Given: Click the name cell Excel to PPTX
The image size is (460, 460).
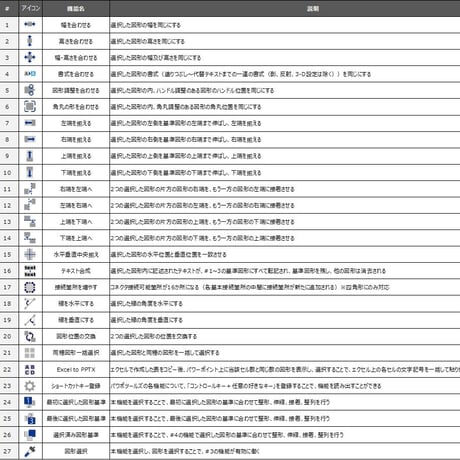Looking at the screenshot, I should (76, 369).
